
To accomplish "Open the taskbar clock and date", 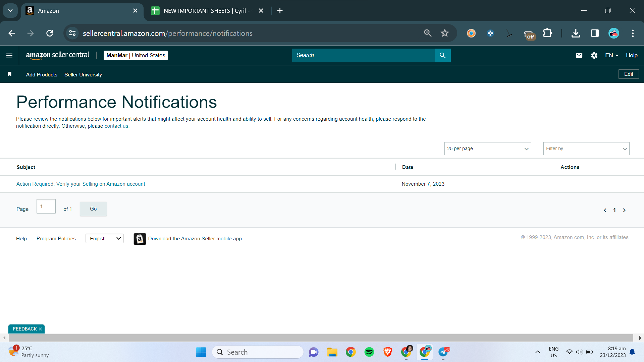I will coord(613,352).
